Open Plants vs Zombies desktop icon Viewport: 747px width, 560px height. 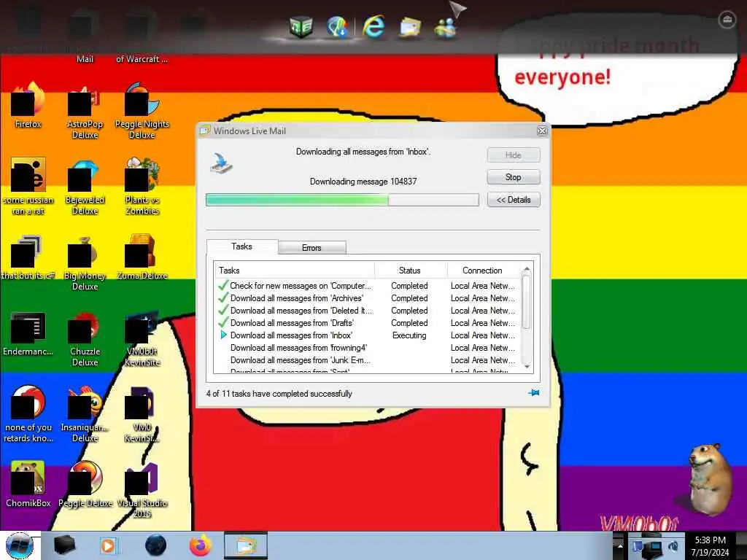[x=142, y=187]
